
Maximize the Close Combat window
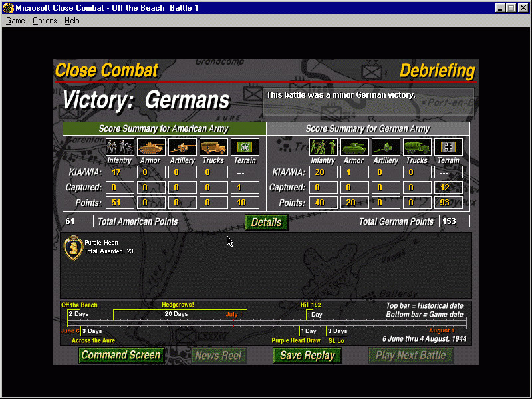click(x=511, y=8)
